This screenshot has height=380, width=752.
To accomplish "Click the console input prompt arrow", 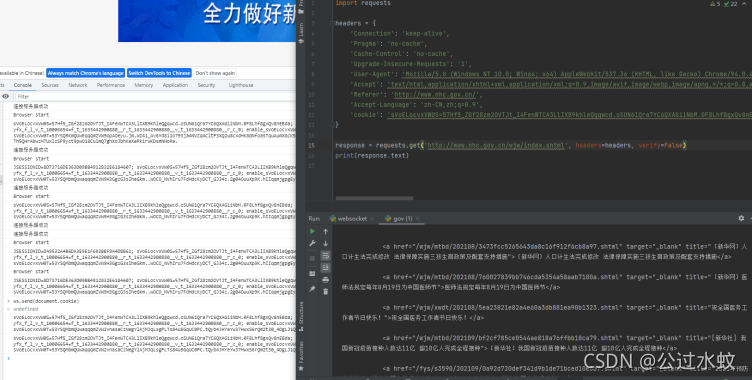I will 8,358.
